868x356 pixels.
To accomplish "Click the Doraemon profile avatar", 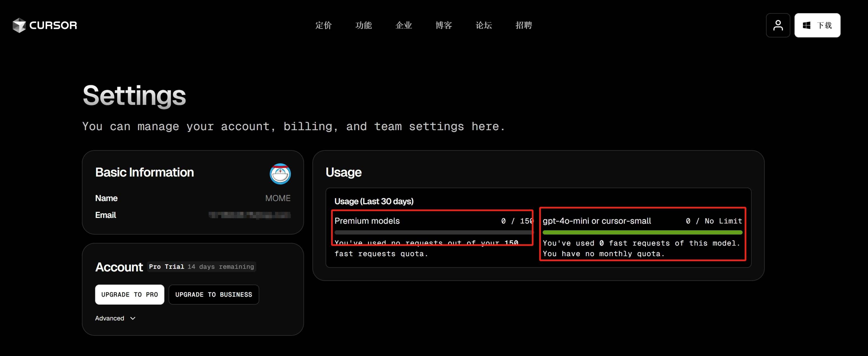I will tap(280, 174).
